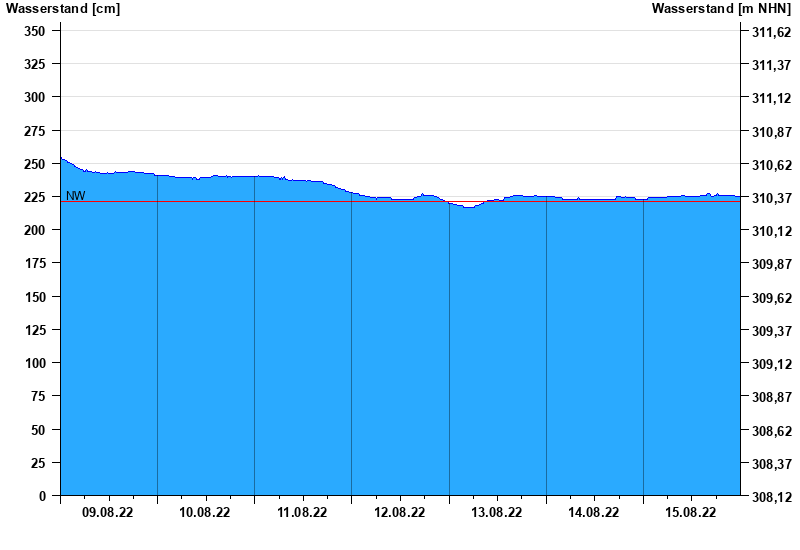Click the 311,37 value on right axis
This screenshot has width=800, height=550.
(771, 65)
